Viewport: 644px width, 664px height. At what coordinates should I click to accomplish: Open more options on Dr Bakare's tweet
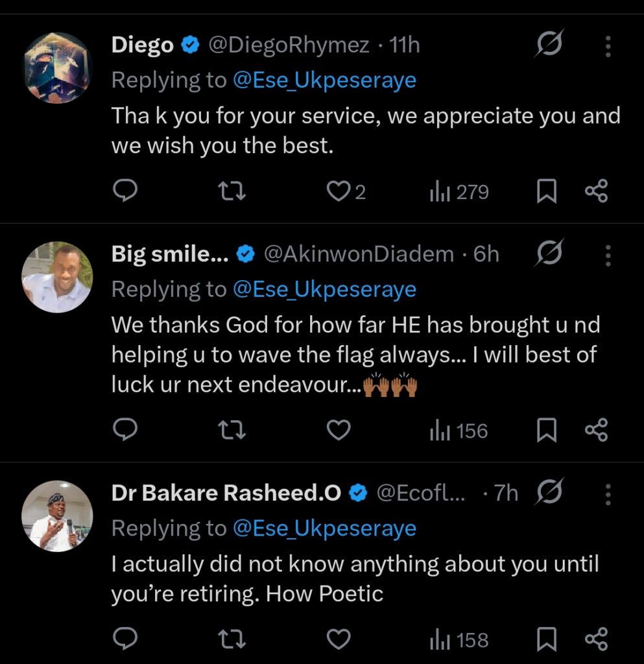click(x=608, y=494)
